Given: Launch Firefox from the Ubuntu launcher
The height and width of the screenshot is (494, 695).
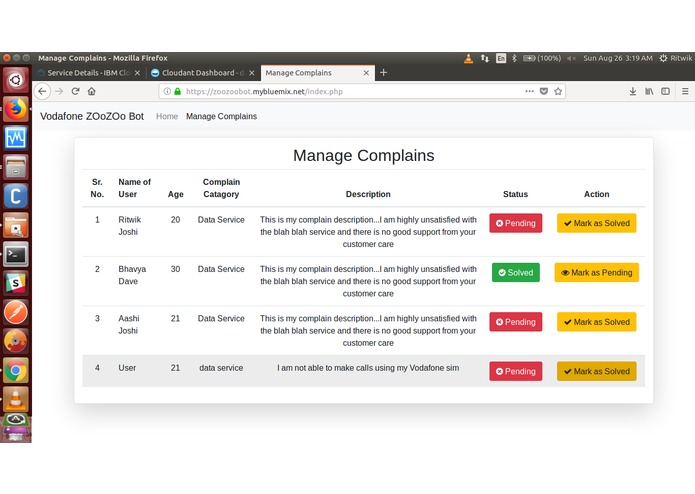Looking at the screenshot, I should pyautogui.click(x=16, y=109).
